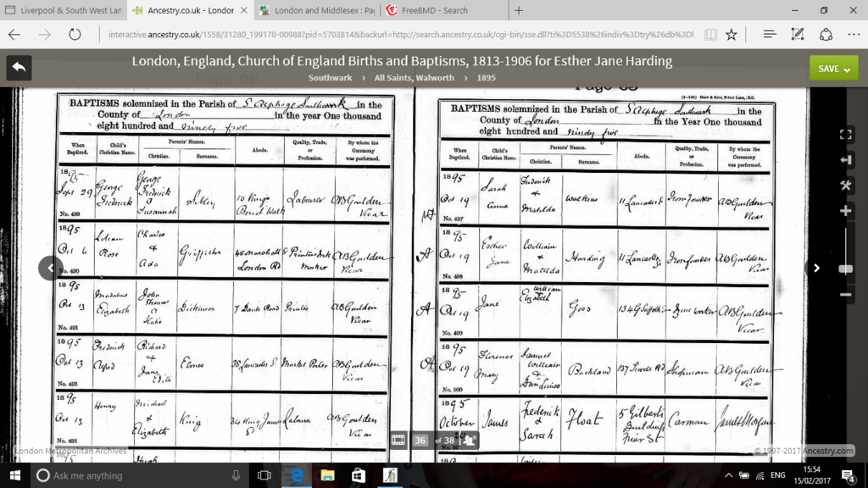Toggle reading view icon
The height and width of the screenshot is (488, 868).
(x=710, y=34)
